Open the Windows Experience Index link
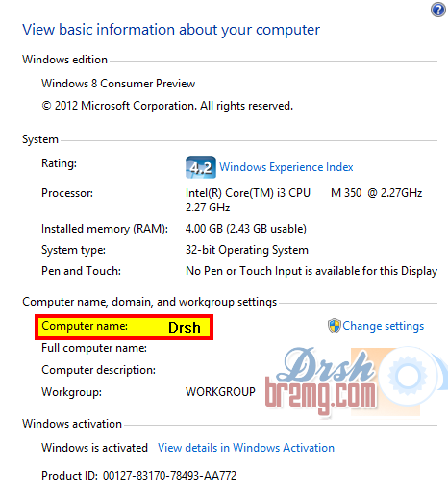Image resolution: width=448 pixels, height=493 pixels. [x=286, y=167]
